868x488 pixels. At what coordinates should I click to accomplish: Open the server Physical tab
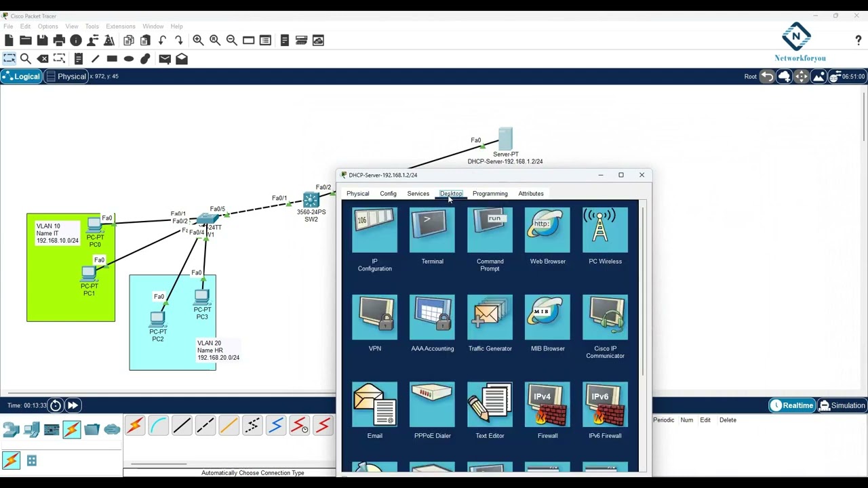click(x=357, y=194)
